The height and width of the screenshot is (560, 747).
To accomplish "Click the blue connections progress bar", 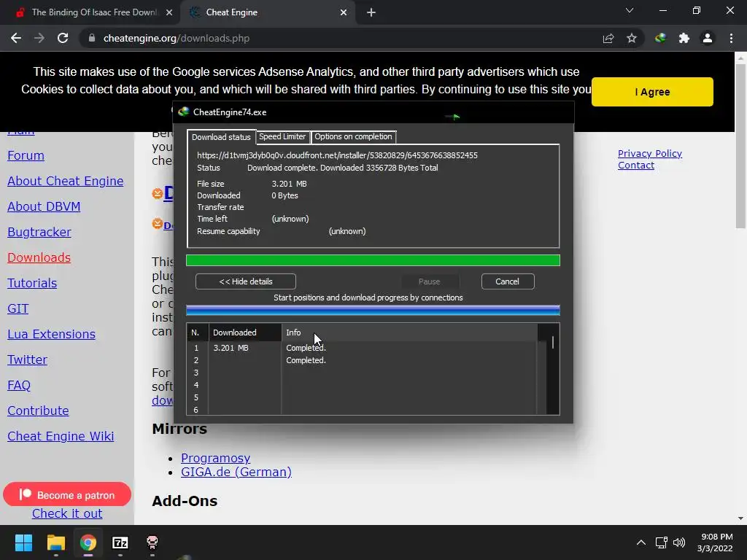I will tap(373, 311).
